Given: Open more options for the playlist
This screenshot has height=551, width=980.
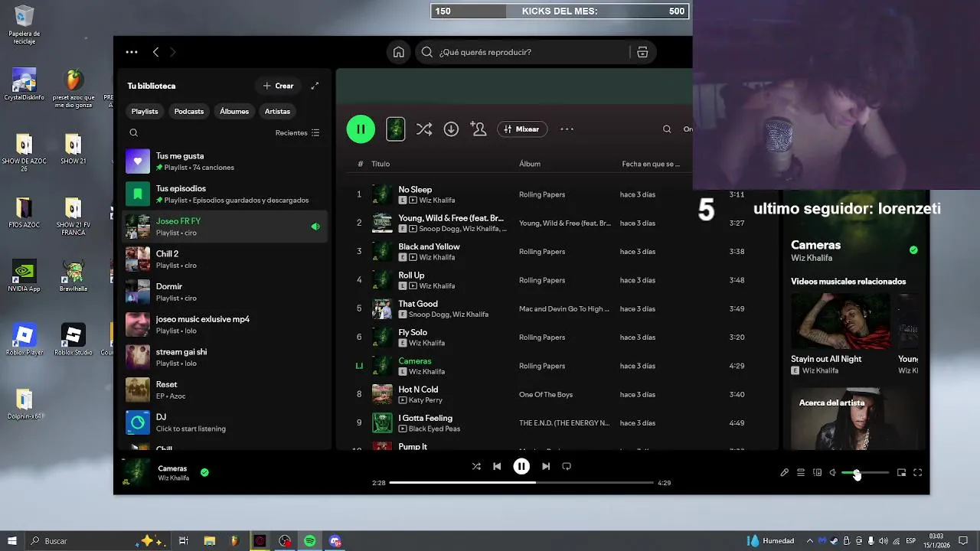Looking at the screenshot, I should 567,129.
